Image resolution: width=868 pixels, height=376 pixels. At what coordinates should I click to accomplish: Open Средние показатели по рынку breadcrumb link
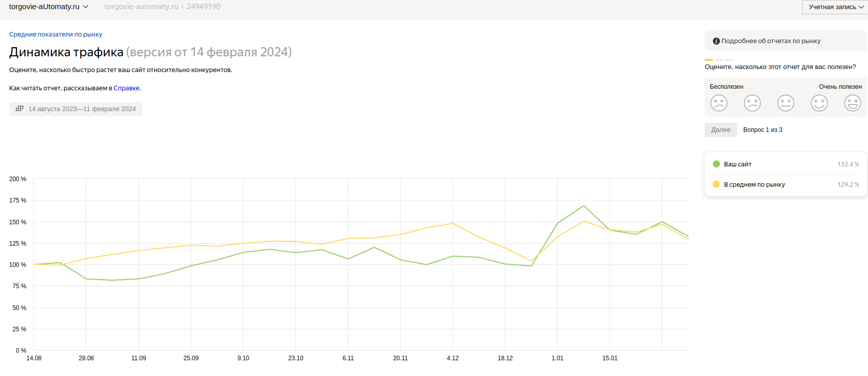(x=56, y=35)
